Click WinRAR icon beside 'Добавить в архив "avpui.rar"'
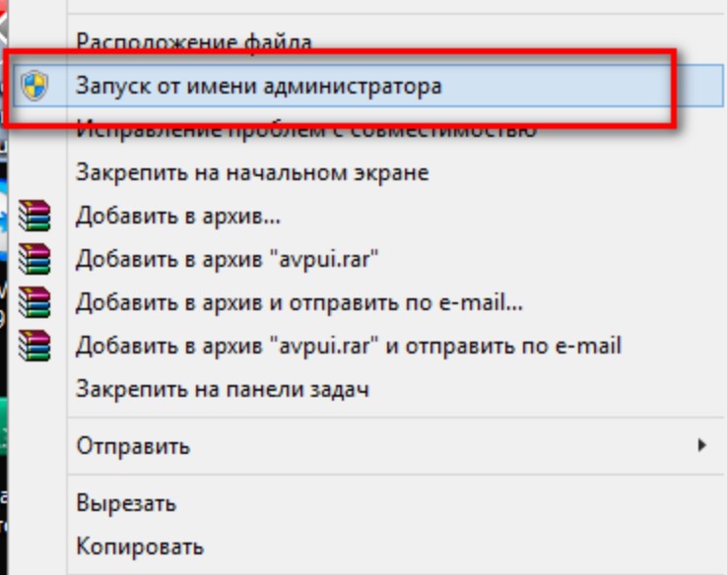The image size is (728, 575). [34, 259]
